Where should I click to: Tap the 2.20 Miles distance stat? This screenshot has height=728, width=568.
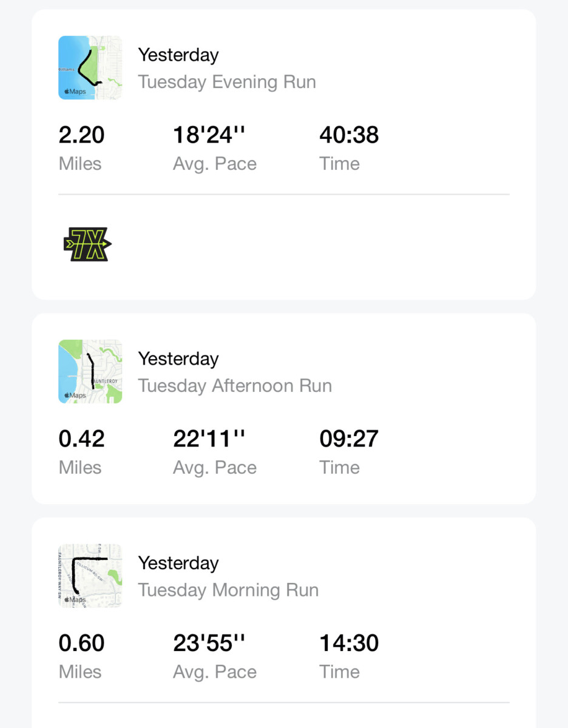[81, 147]
